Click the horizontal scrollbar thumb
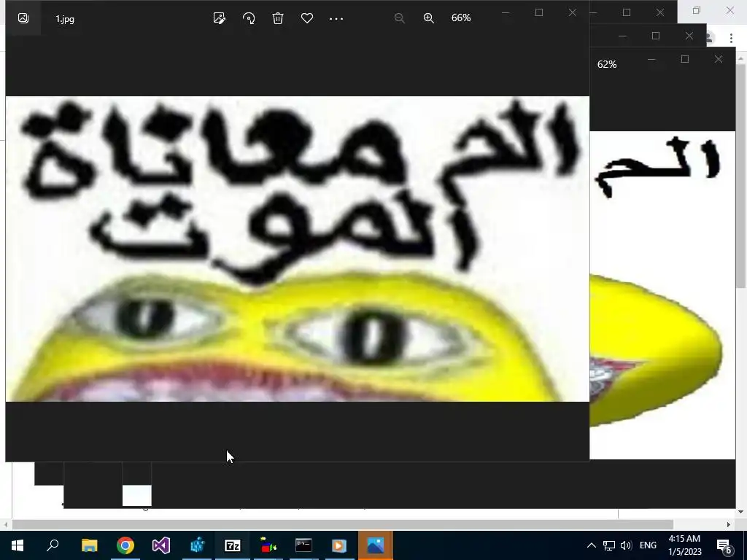Screen dimensions: 747x560 point(343,525)
